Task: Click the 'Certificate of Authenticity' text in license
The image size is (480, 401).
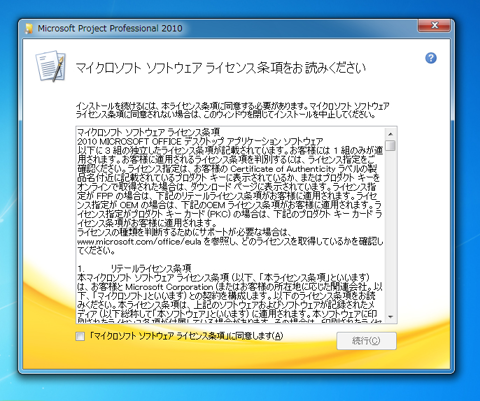Action: (x=283, y=169)
